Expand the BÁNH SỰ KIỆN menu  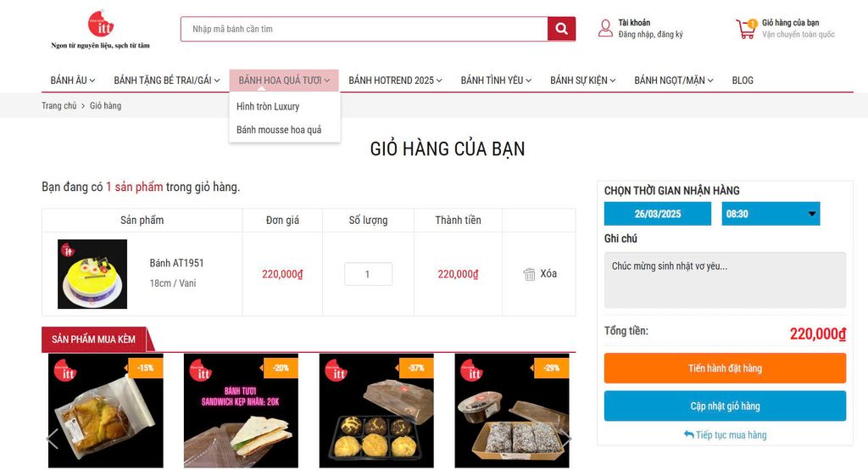pyautogui.click(x=582, y=81)
